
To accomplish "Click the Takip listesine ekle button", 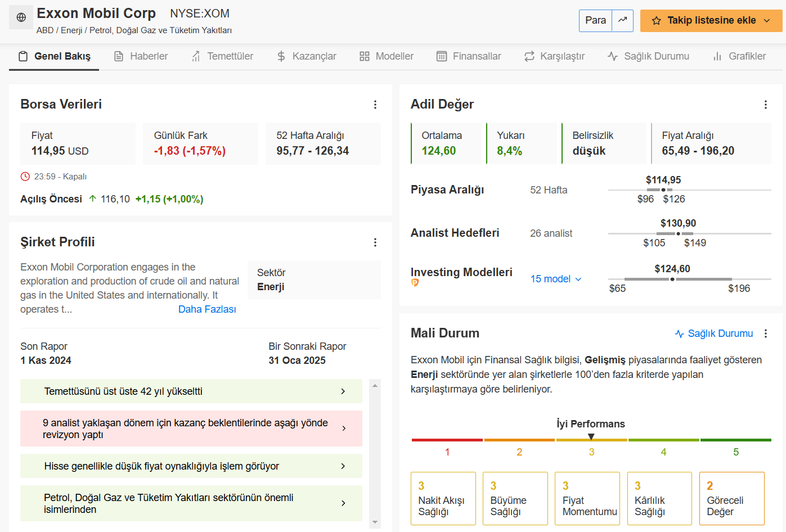I will click(711, 21).
